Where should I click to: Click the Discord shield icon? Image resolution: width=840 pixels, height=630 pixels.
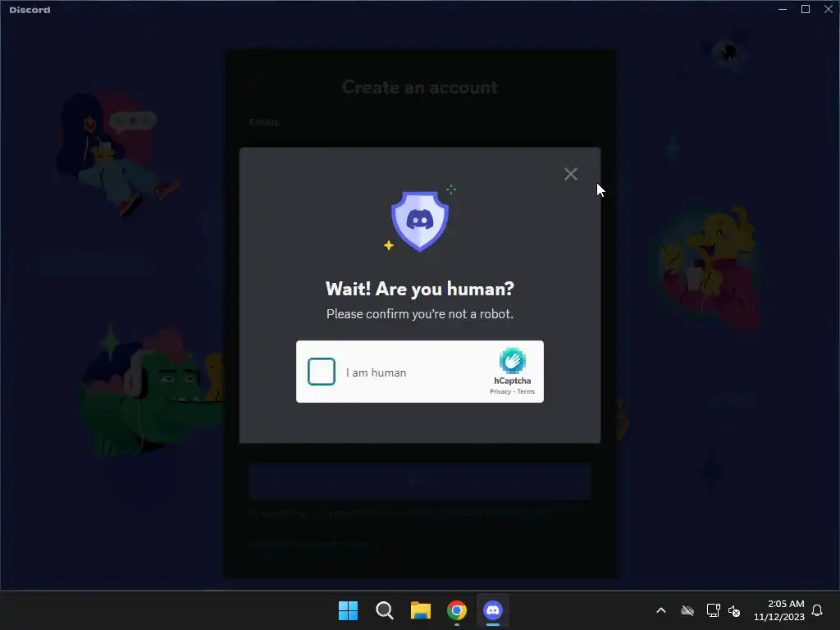coord(420,221)
